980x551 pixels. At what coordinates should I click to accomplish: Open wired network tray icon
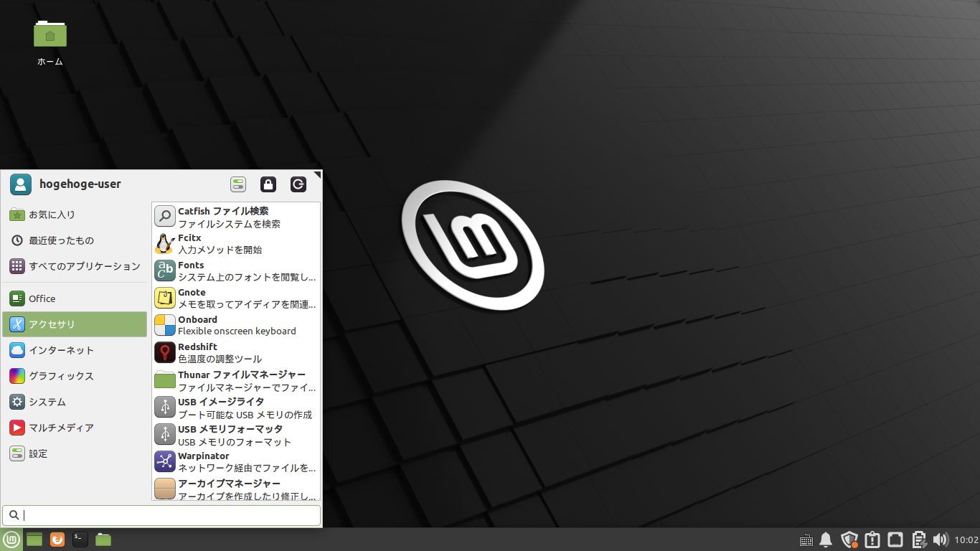(x=895, y=540)
